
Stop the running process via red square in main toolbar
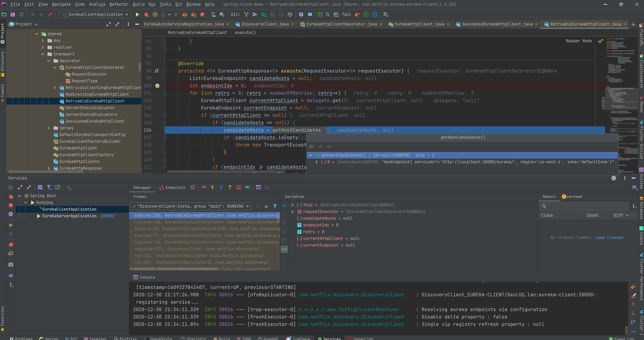(x=202, y=14)
